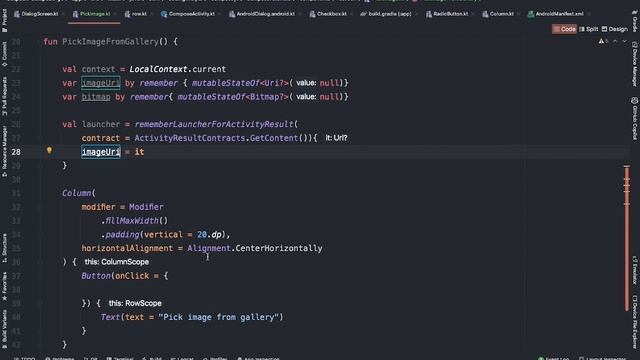Screen dimensions: 640x360
Task: Open the Emulator tool window
Action: [x=635, y=270]
